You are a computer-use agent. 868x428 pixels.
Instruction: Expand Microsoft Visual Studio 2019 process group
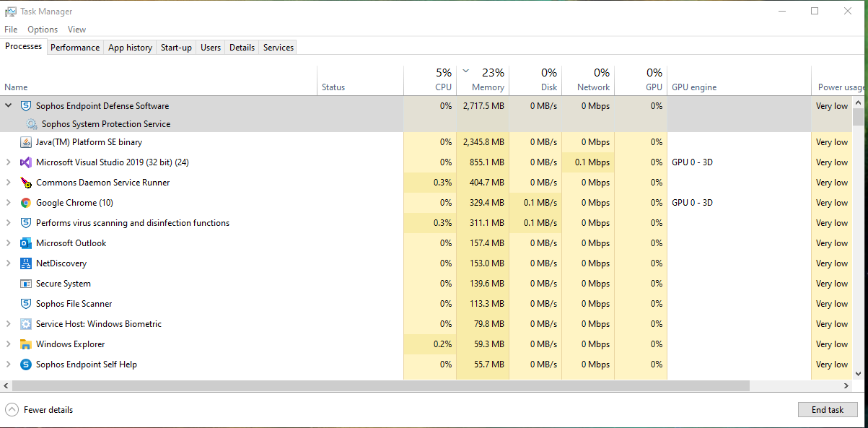tap(9, 162)
